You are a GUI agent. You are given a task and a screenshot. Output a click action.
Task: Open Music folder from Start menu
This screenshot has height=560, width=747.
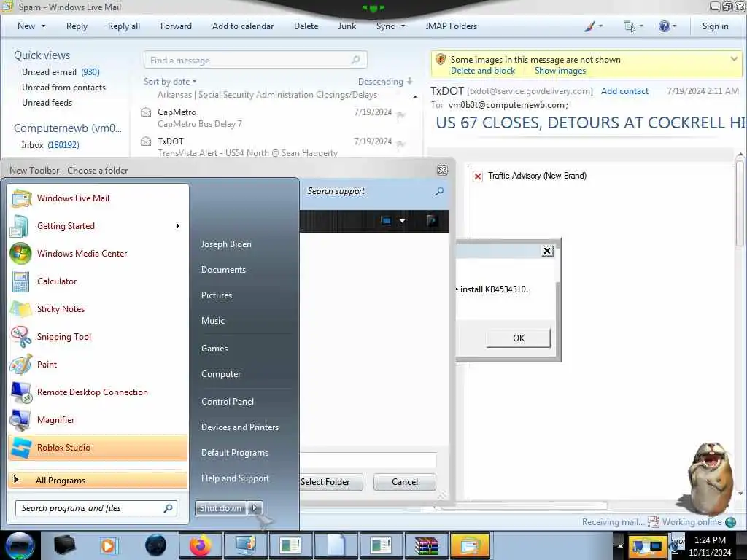212,321
